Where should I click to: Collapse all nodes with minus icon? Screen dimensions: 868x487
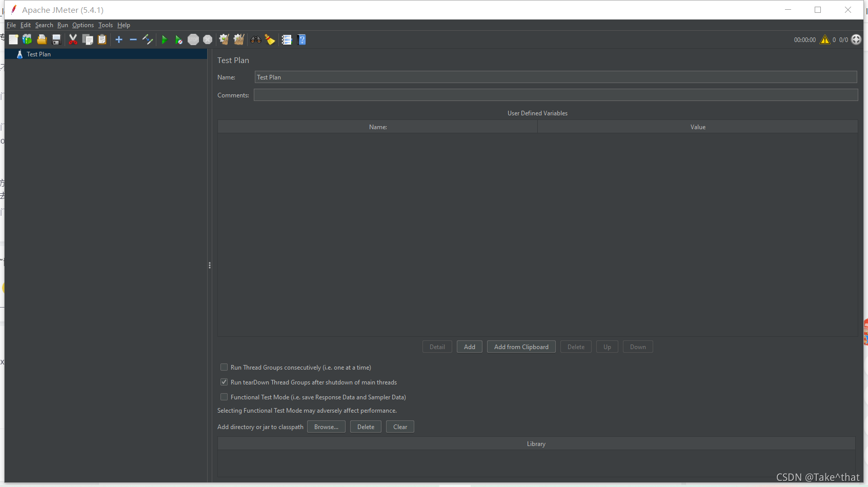pyautogui.click(x=133, y=39)
